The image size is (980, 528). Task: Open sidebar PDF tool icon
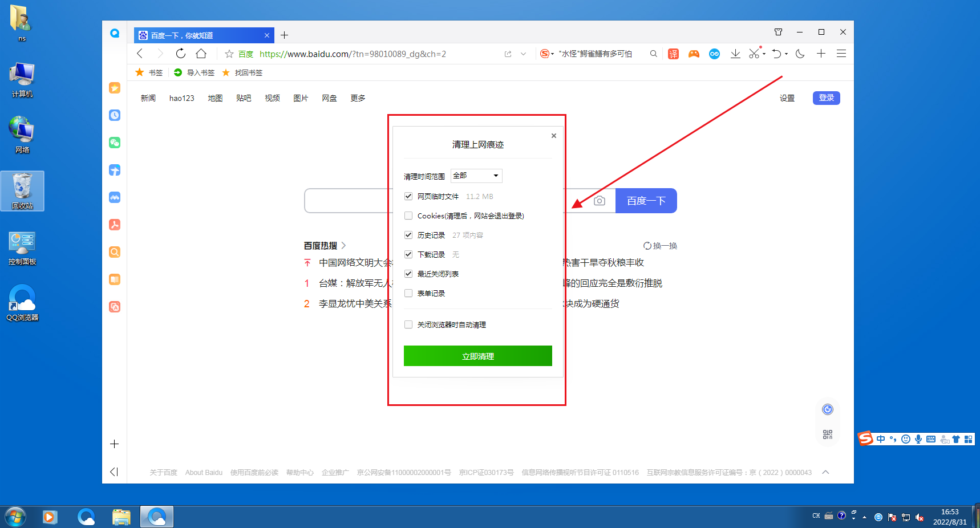(x=115, y=225)
